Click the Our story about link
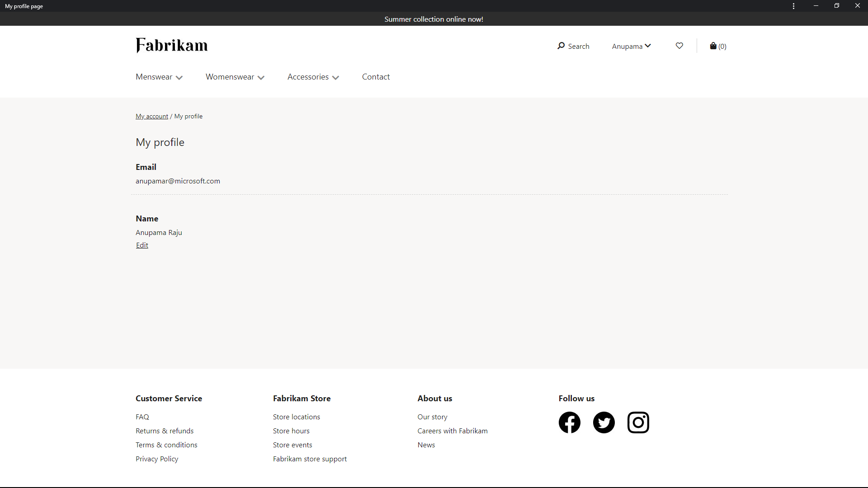Screen dimensions: 868x488 coord(432,417)
